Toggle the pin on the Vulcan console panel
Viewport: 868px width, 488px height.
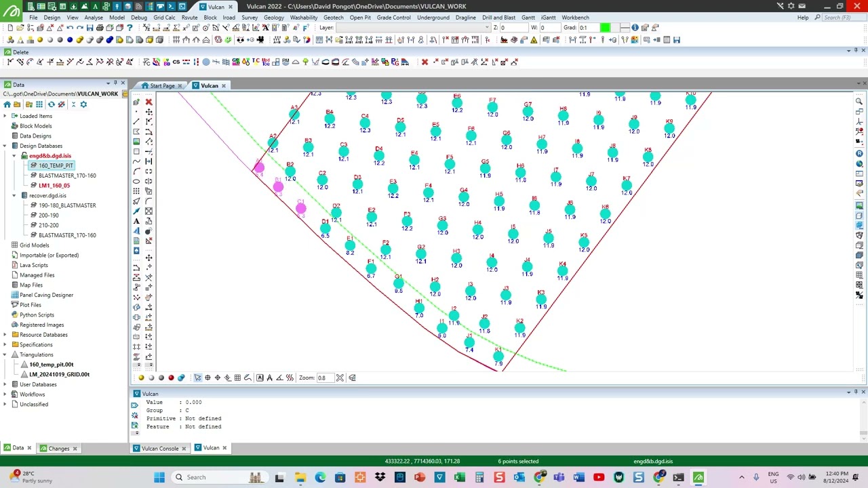pos(856,392)
